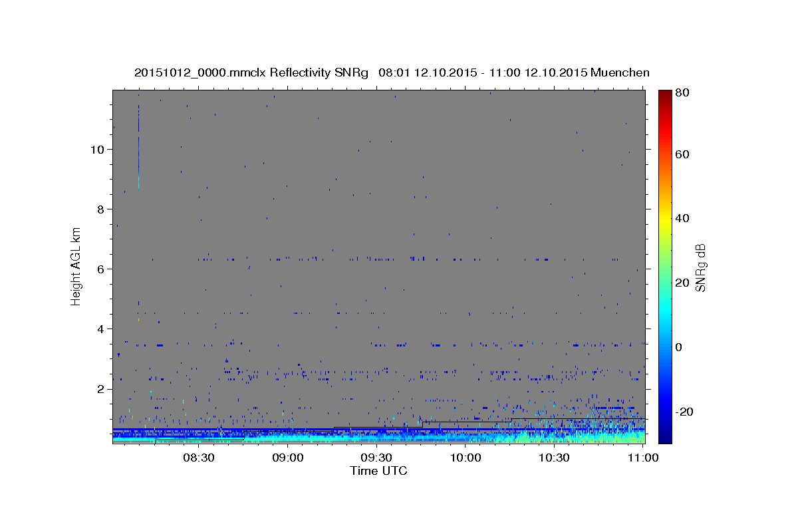Click the plot title starting with 20151012_0000.mmclx
The width and height of the screenshot is (798, 532).
[x=392, y=72]
